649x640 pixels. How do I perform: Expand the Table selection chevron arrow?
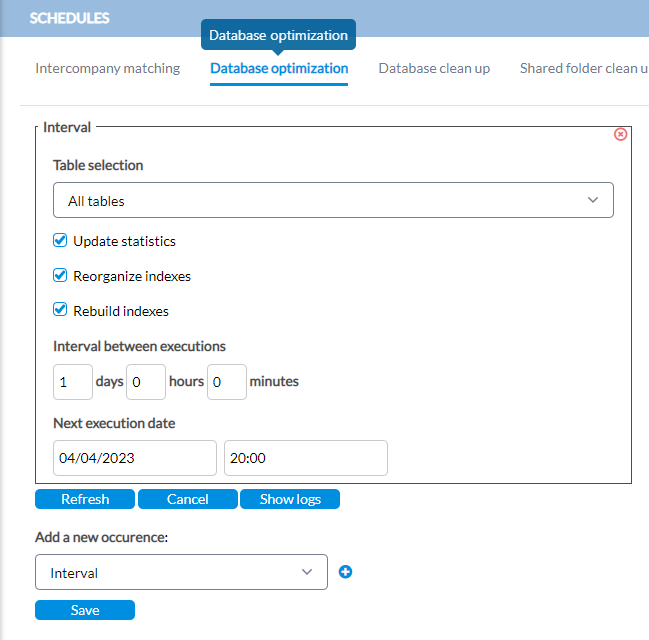[593, 200]
